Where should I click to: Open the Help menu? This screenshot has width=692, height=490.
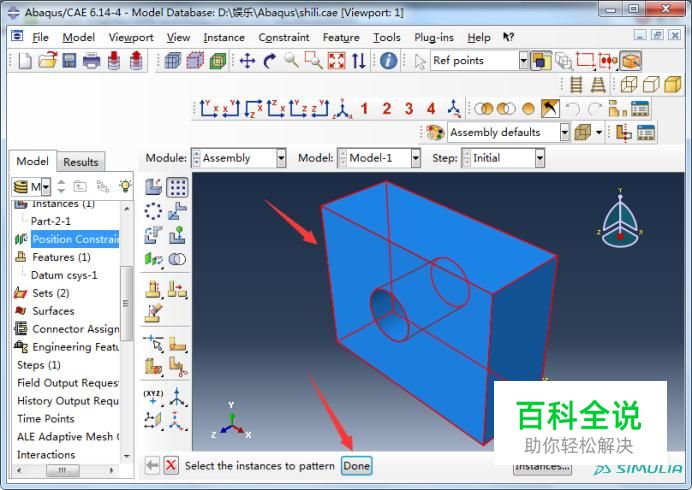tap(479, 38)
